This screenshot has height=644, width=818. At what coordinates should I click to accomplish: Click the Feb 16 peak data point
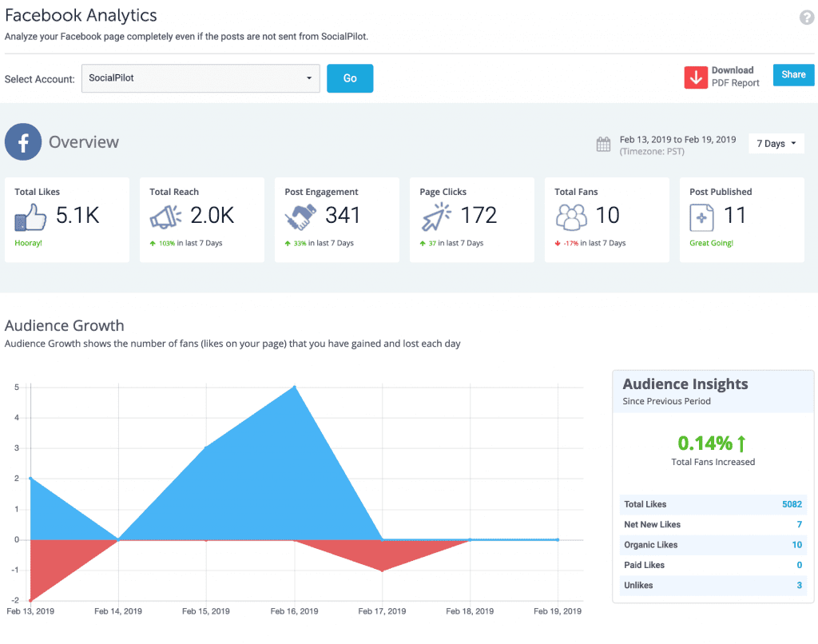coord(295,388)
